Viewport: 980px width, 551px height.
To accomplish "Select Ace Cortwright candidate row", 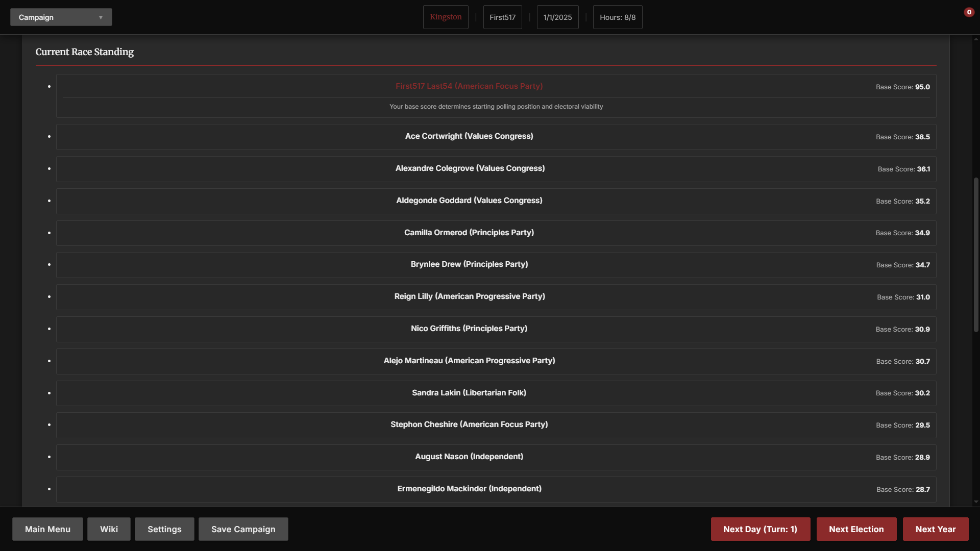I will tap(469, 136).
